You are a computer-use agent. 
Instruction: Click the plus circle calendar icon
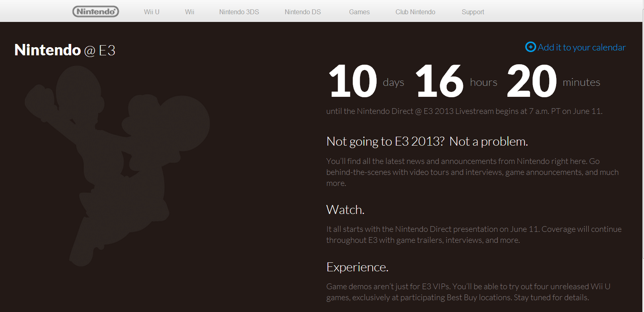(530, 47)
